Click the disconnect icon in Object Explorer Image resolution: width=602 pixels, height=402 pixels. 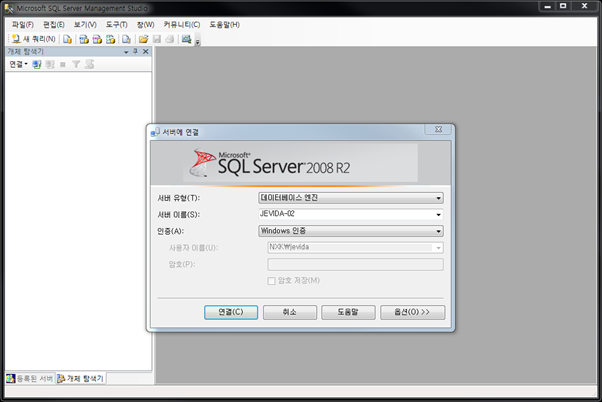50,64
